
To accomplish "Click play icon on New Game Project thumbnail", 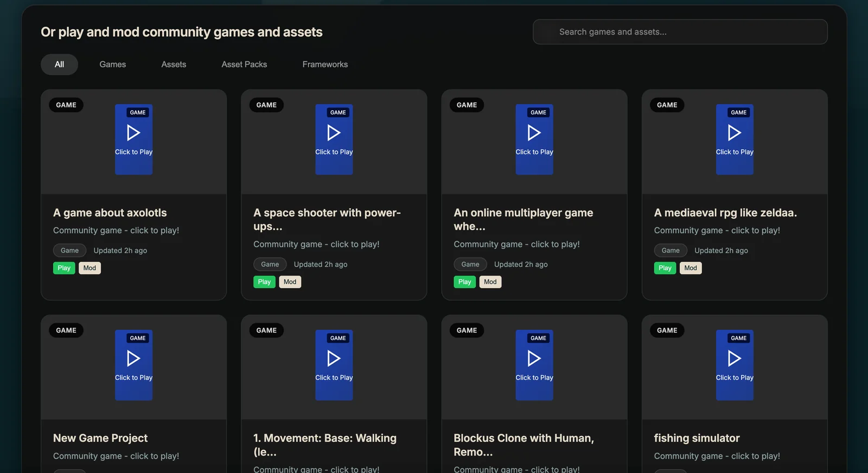I will pos(133,359).
